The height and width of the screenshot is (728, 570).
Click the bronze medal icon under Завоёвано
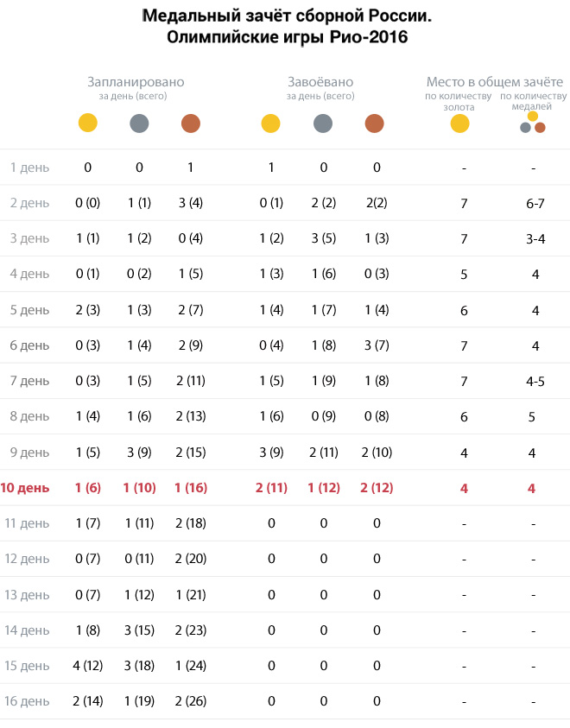point(375,123)
